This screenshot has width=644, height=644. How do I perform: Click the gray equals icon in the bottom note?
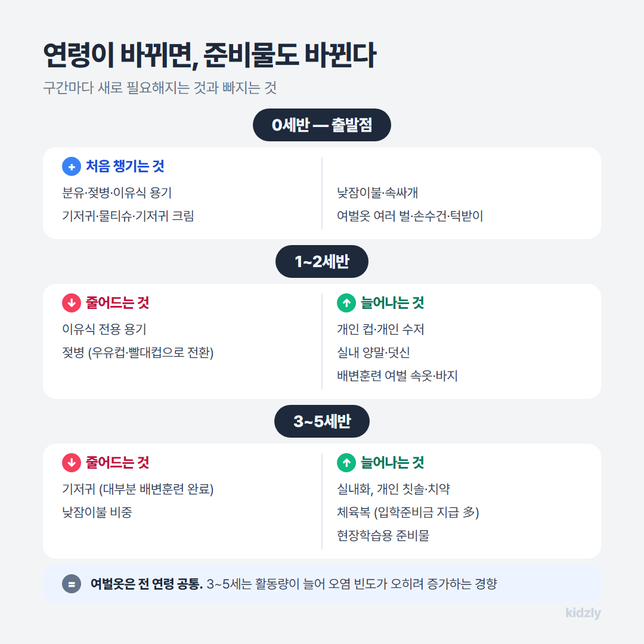72,584
